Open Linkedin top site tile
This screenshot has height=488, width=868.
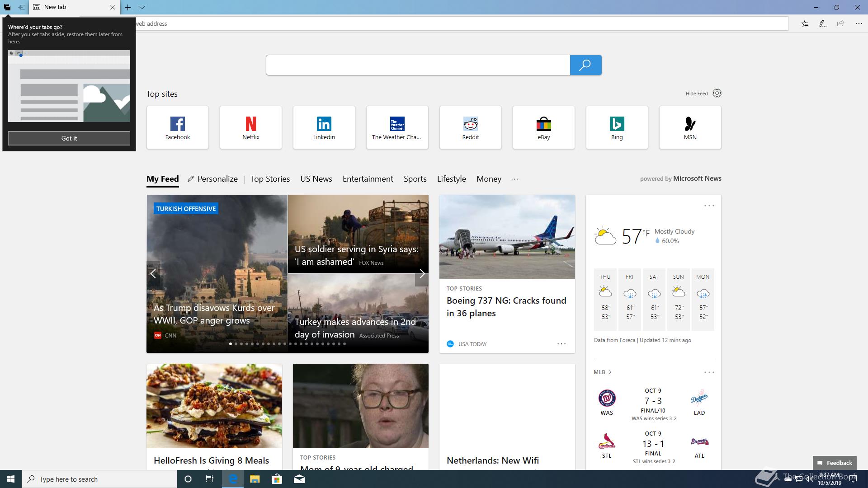click(324, 127)
